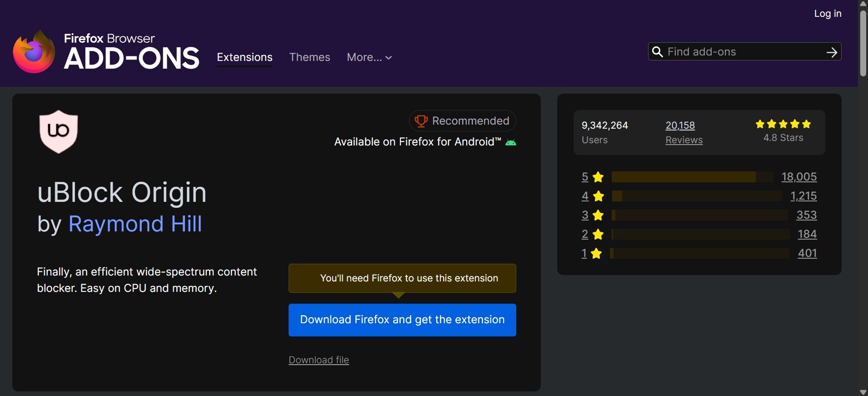Image resolution: width=868 pixels, height=396 pixels.
Task: Click the search magnifier icon
Action: (657, 52)
